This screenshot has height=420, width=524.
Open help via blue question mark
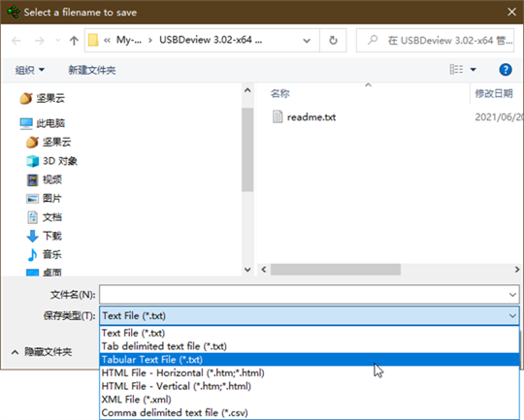[x=506, y=70]
